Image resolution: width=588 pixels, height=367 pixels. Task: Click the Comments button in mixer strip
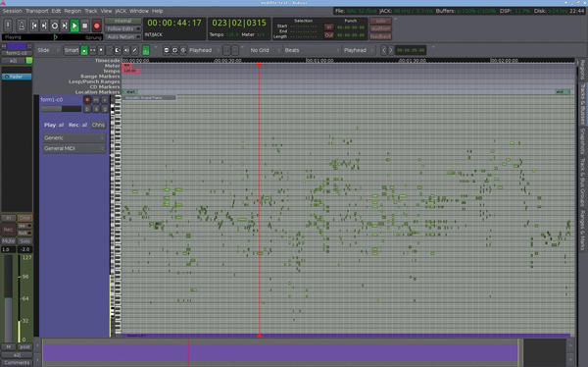[17, 363]
